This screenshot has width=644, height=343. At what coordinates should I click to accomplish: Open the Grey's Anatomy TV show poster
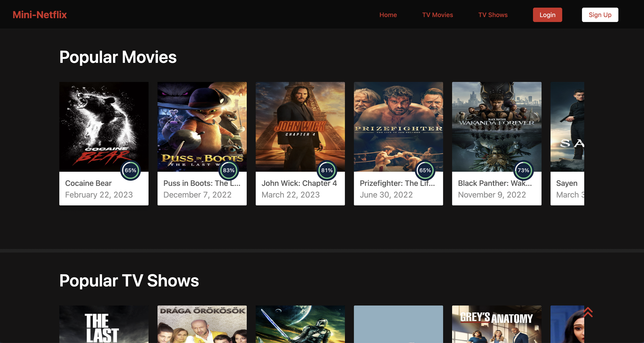click(497, 325)
